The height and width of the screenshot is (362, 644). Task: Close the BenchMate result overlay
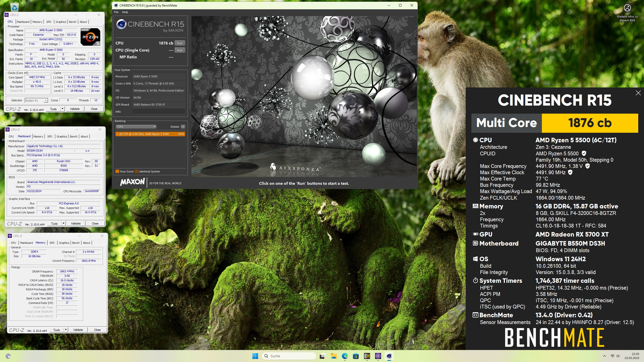(638, 93)
